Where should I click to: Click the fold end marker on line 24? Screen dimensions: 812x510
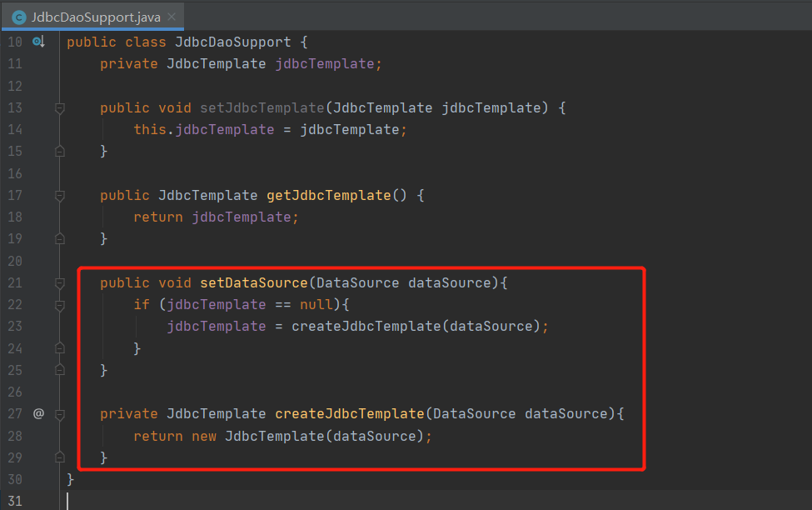60,348
